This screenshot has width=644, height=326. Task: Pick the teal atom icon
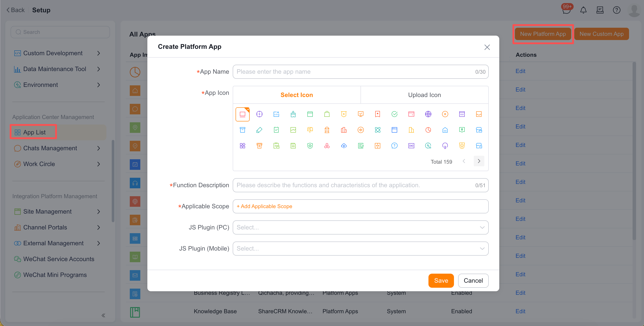point(377,130)
